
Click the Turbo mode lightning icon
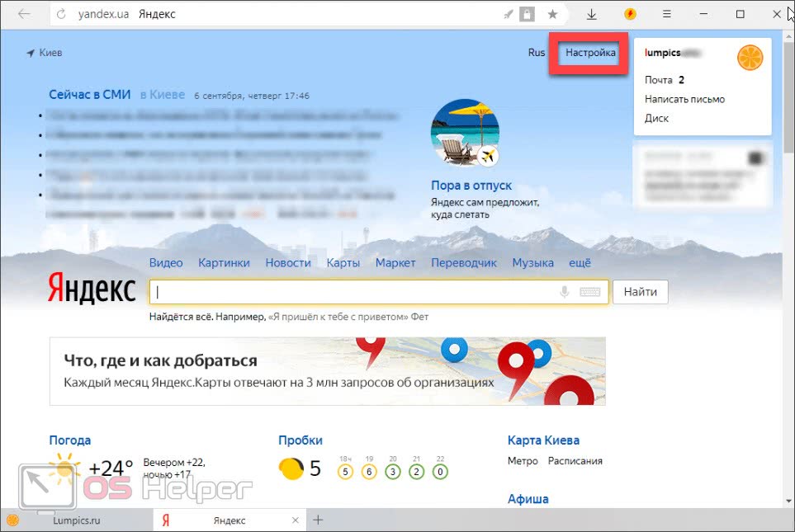point(631,14)
